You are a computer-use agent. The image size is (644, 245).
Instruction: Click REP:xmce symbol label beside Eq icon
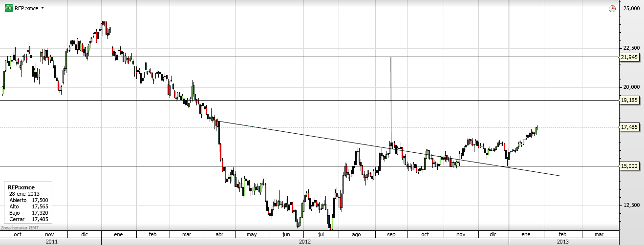click(26, 8)
